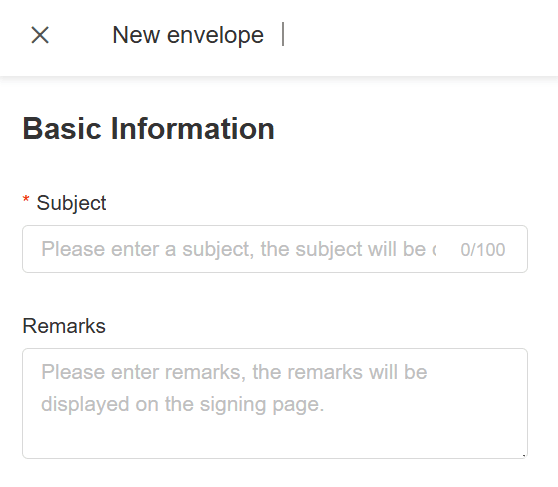Click the 'Please enter a subject' placeholder
This screenshot has height=487, width=558.
click(239, 249)
